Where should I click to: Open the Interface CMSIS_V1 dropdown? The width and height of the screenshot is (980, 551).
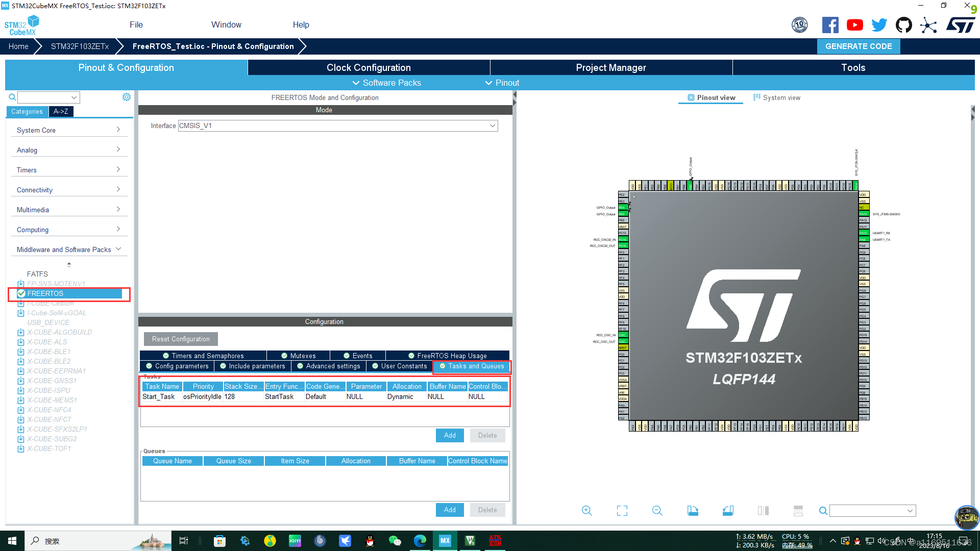(x=492, y=126)
